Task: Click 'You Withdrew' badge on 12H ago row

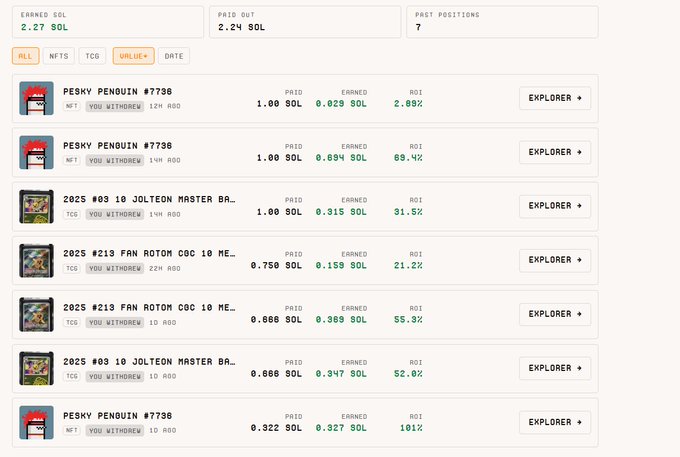Action: 115,107
